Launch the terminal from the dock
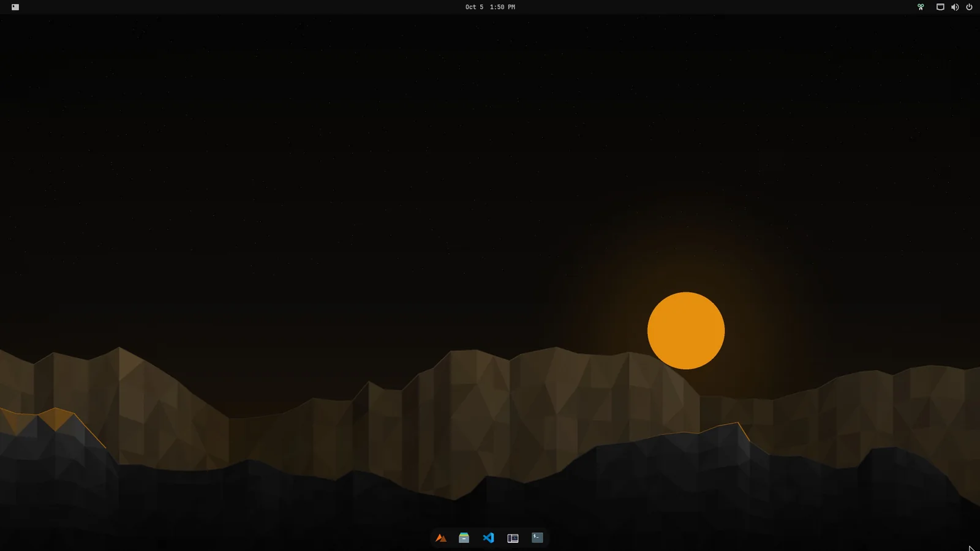 tap(537, 538)
